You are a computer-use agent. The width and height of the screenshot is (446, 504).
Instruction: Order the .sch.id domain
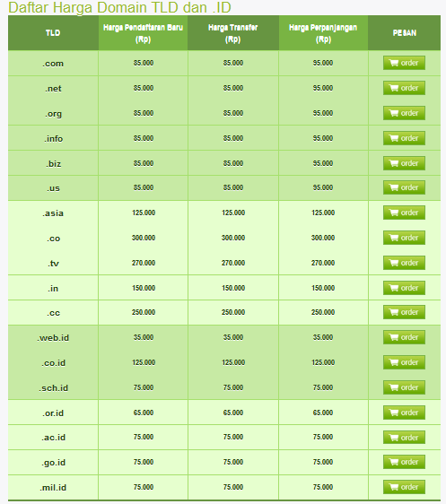point(404,387)
